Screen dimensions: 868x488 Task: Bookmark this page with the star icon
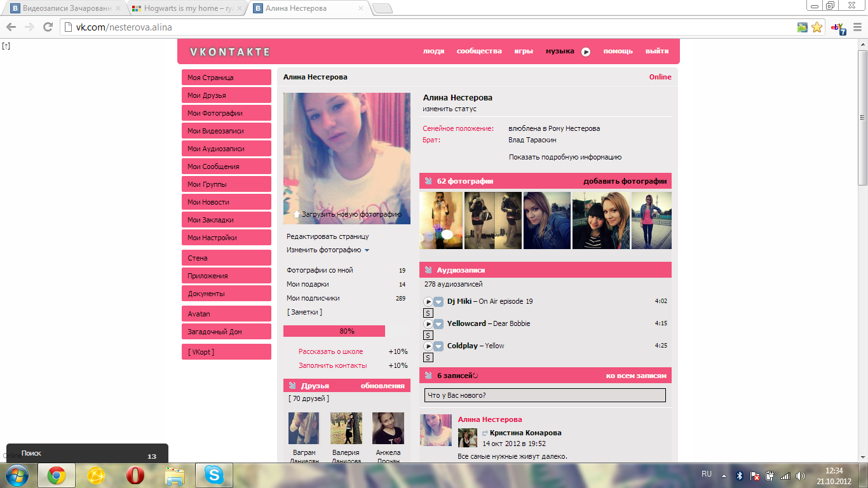pyautogui.click(x=817, y=27)
